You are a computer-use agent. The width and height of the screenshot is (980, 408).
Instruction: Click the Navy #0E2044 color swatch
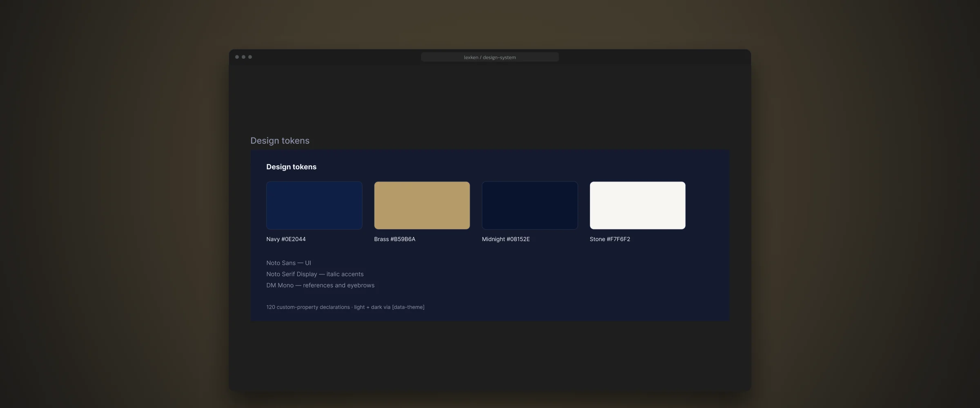pyautogui.click(x=314, y=205)
